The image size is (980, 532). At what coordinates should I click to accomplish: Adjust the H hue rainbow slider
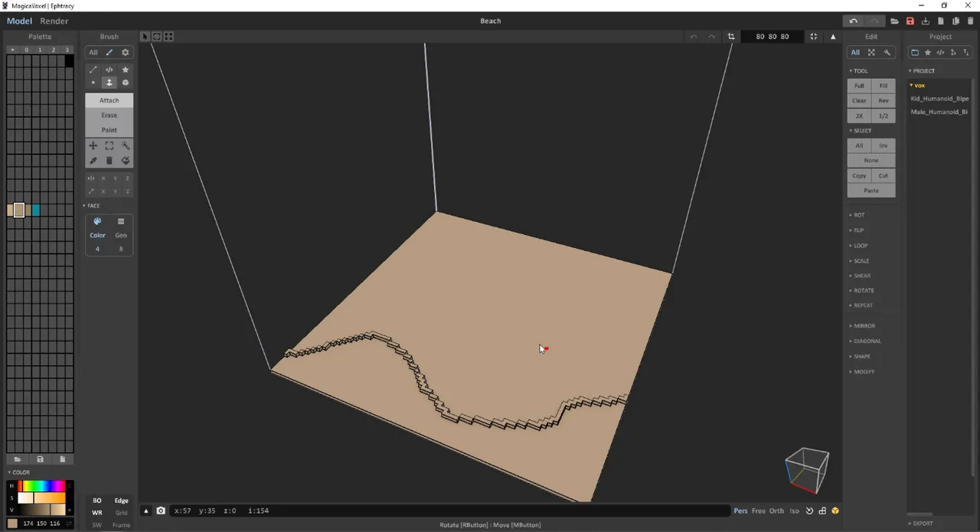tap(42, 486)
